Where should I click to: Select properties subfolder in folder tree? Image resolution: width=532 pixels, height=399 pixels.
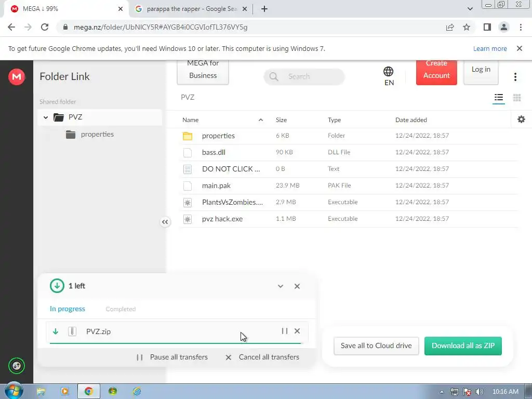pyautogui.click(x=97, y=135)
